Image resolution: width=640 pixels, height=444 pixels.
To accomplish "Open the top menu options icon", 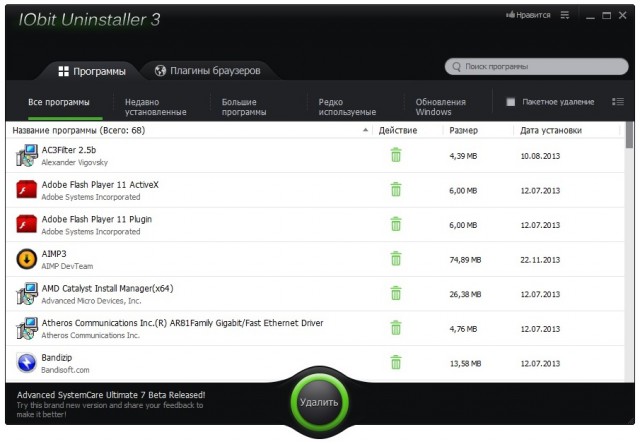I will (x=565, y=16).
